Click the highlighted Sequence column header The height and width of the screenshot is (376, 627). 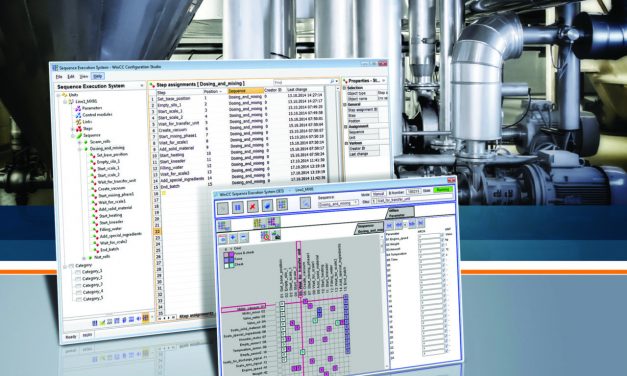(x=245, y=91)
